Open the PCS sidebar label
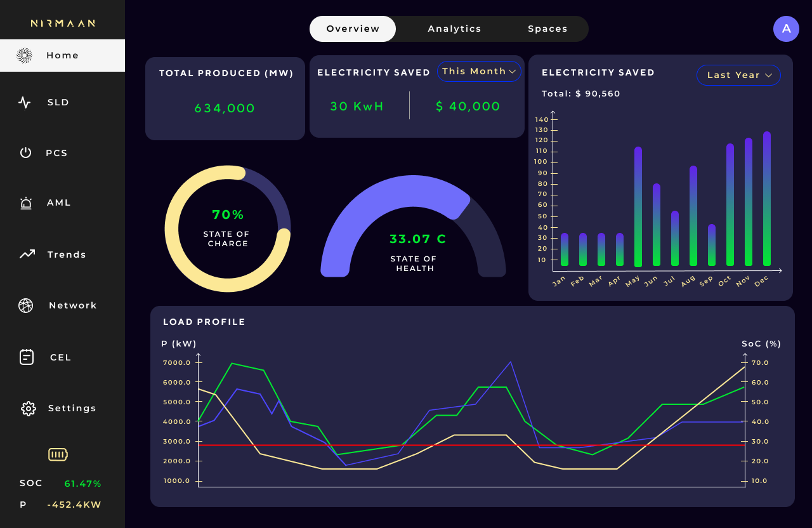812x528 pixels. (56, 153)
